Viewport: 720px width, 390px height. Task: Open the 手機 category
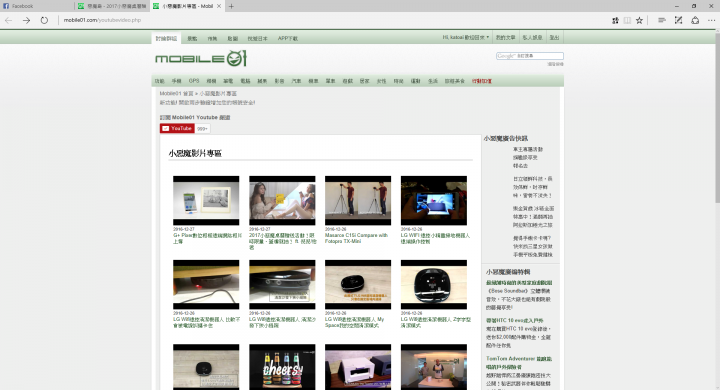[x=176, y=81]
